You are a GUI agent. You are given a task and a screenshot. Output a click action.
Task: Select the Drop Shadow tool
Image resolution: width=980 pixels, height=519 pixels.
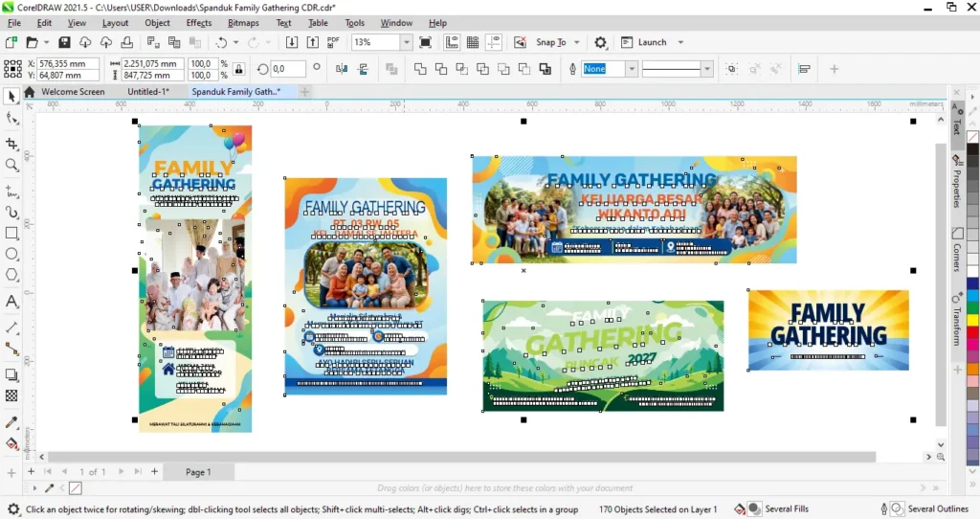[x=11, y=374]
